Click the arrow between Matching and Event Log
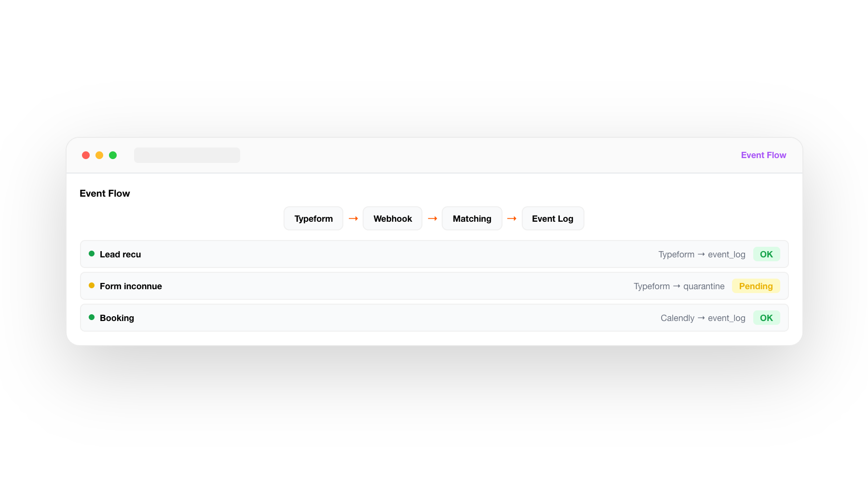Viewport: 868px width, 482px height. pyautogui.click(x=512, y=218)
